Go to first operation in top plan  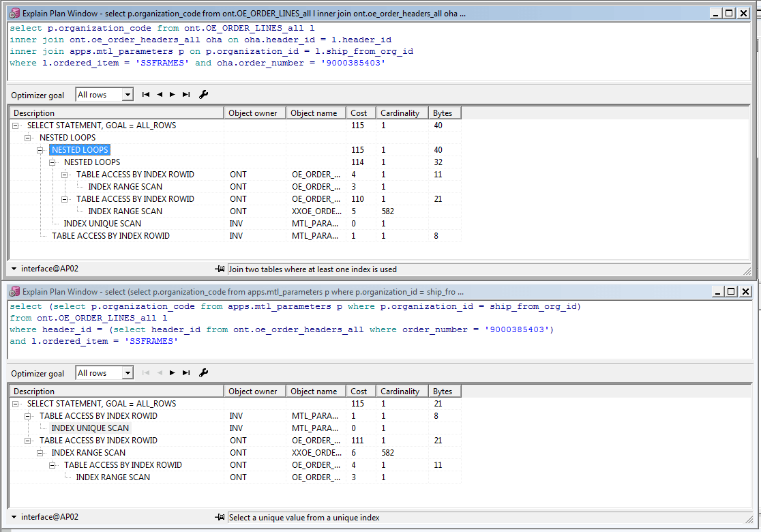pos(146,95)
